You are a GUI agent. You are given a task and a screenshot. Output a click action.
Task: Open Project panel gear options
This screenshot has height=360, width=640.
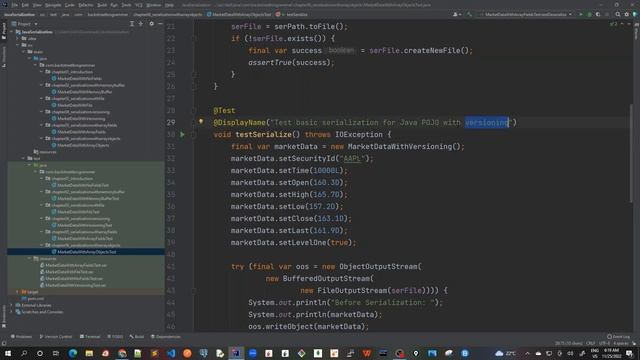(x=151, y=24)
